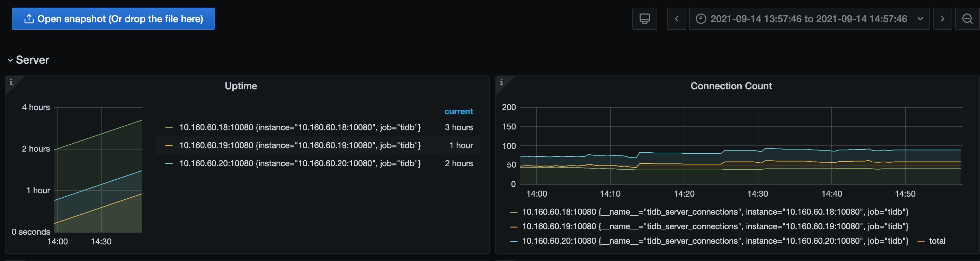Open the time range picker dropdown
The height and width of the screenshot is (261, 980).
[x=809, y=19]
